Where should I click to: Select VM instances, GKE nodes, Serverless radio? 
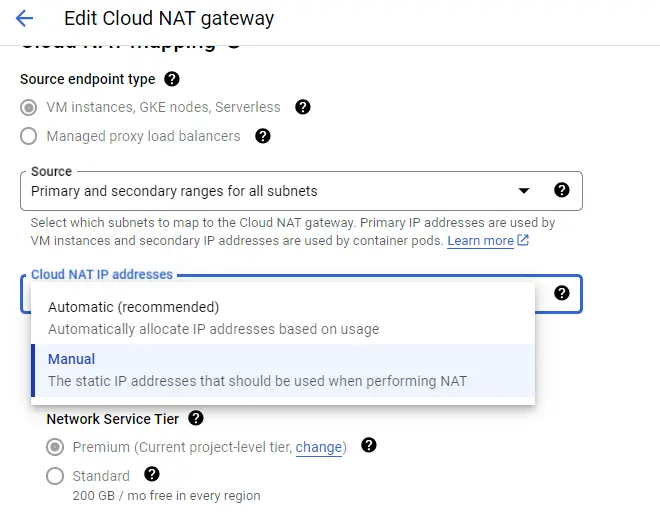coord(29,107)
